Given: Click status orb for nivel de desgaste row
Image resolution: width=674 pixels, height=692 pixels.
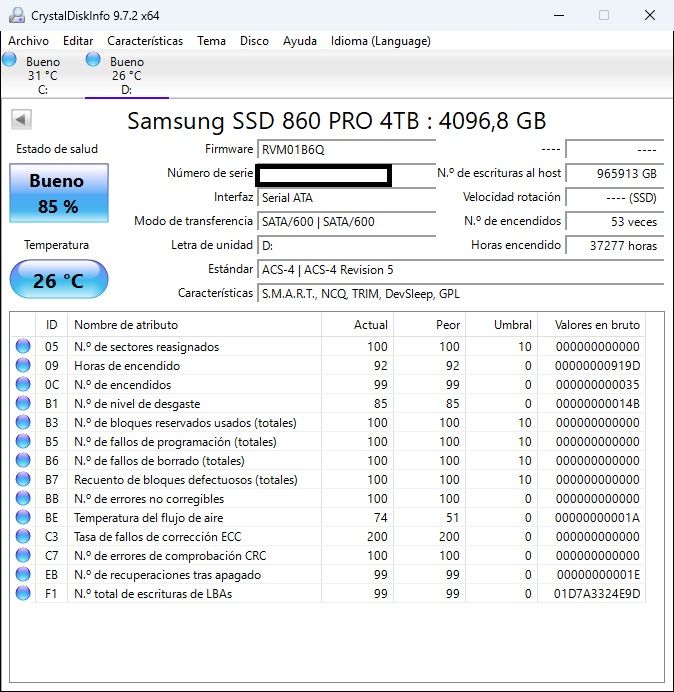Looking at the screenshot, I should 23,403.
